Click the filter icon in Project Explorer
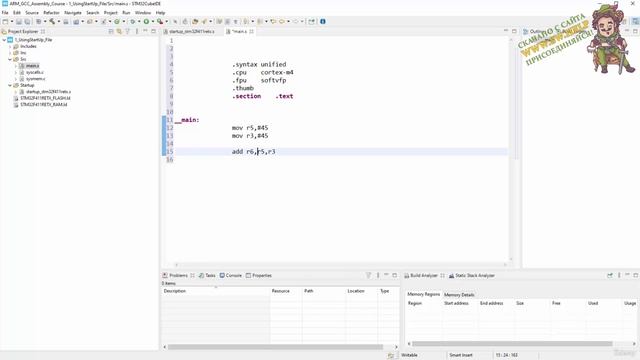This screenshot has height=360, width=640. pos(128,31)
